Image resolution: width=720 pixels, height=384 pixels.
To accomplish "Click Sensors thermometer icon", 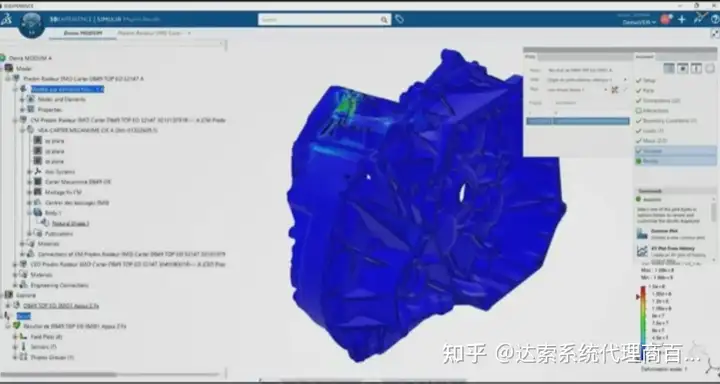I will click(x=23, y=347).
